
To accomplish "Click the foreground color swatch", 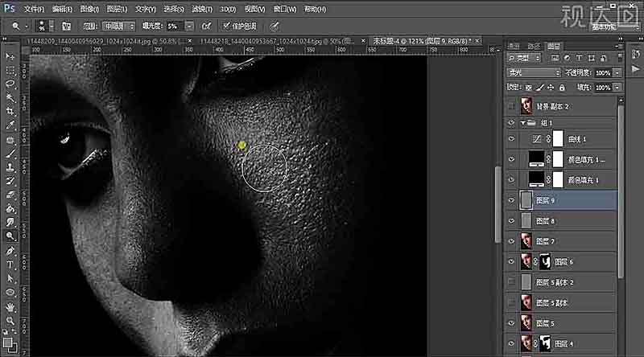I will tap(7, 343).
